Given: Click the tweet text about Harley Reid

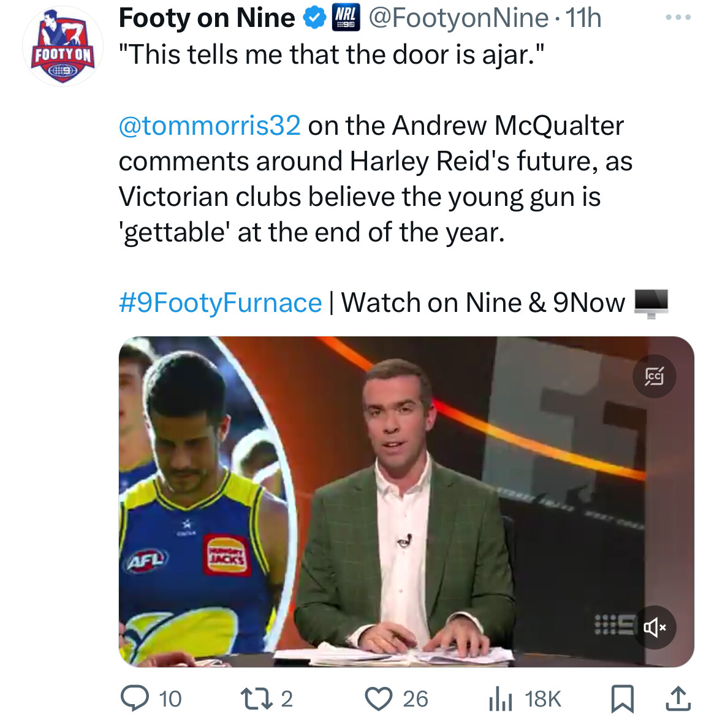Looking at the screenshot, I should pyautogui.click(x=375, y=179).
